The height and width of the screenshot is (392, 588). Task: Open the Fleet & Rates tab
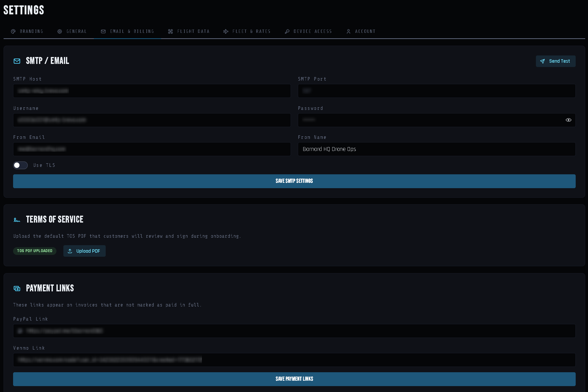click(x=247, y=31)
